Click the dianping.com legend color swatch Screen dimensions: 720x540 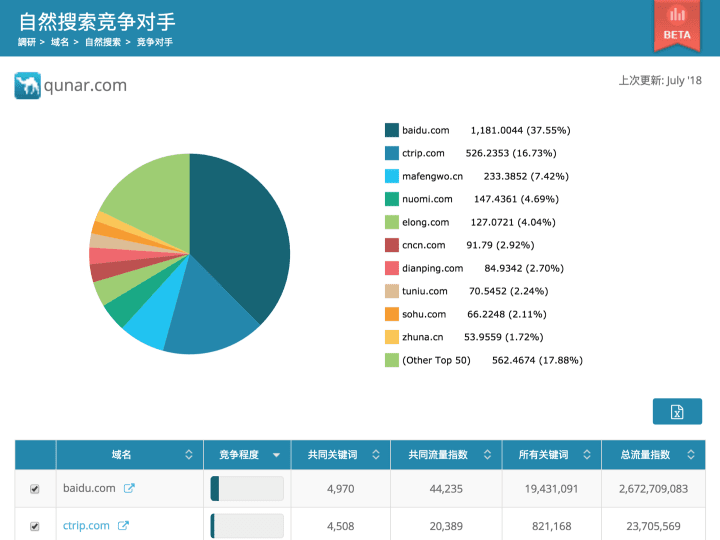392,268
